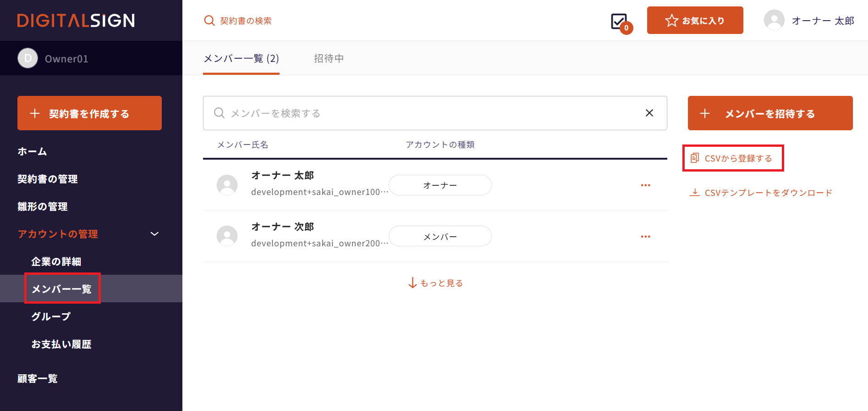Open three-dot menu for オーナー 次郎 row
Screen dimensions: 868x411
coord(645,237)
